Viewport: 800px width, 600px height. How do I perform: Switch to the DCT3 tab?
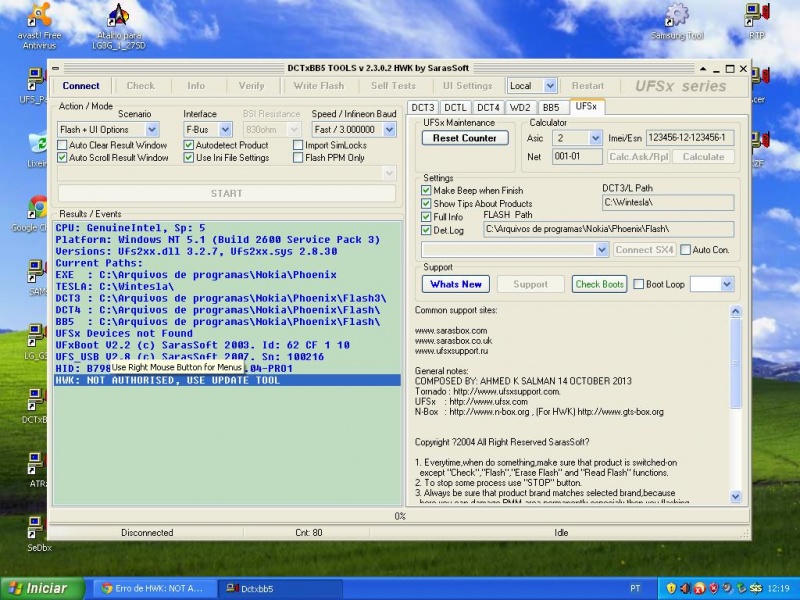[x=423, y=108]
